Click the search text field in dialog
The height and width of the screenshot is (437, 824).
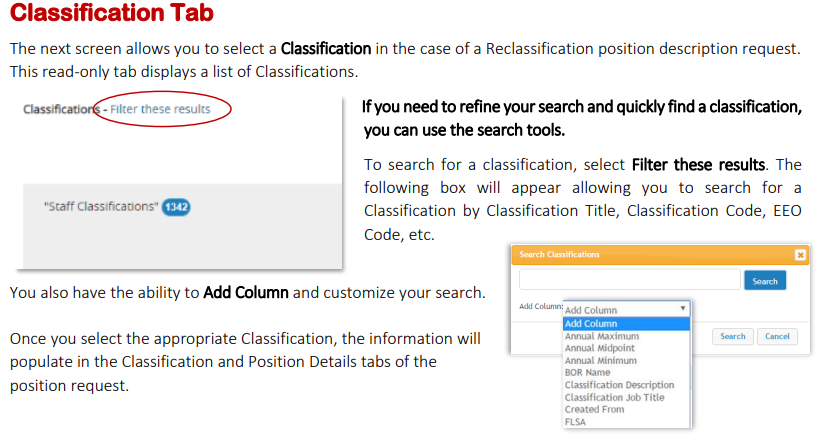click(629, 280)
